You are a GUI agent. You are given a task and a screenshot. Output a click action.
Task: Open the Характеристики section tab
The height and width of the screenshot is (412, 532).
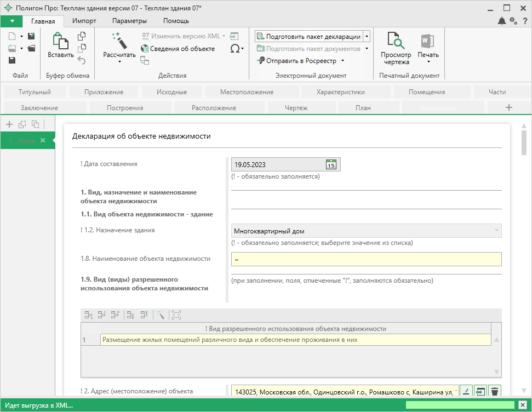coord(340,92)
